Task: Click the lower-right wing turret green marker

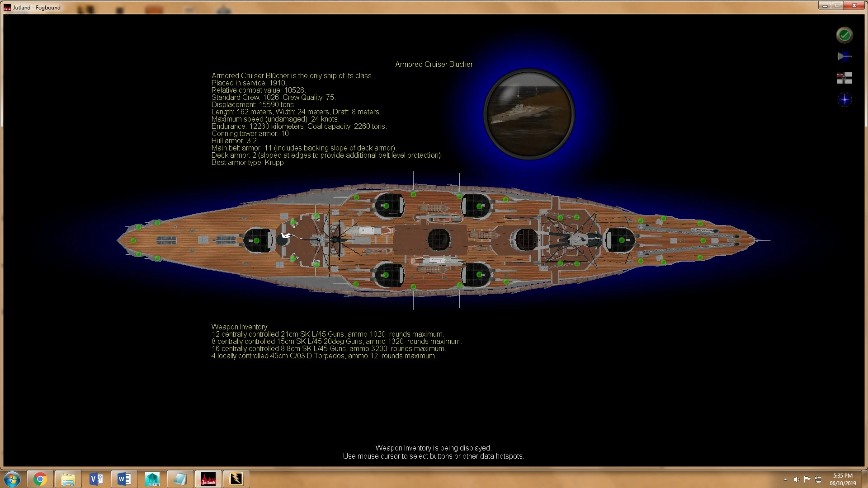Action: point(479,275)
